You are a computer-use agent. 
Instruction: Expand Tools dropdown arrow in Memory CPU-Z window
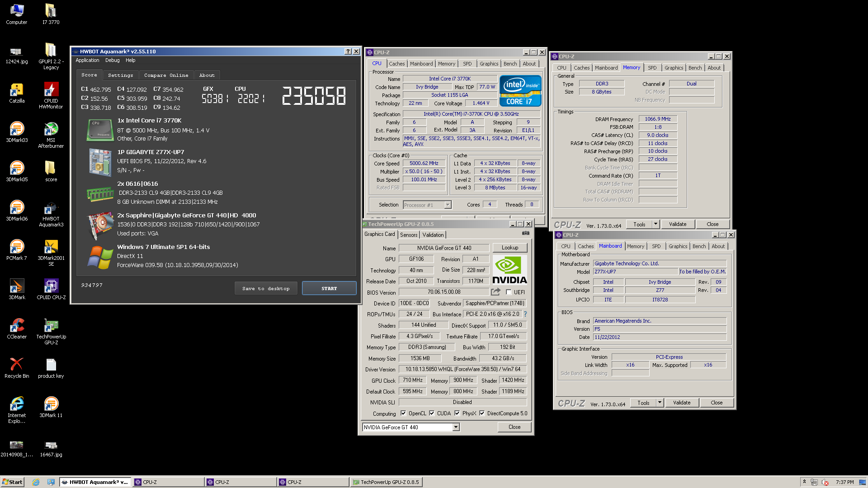(656, 224)
